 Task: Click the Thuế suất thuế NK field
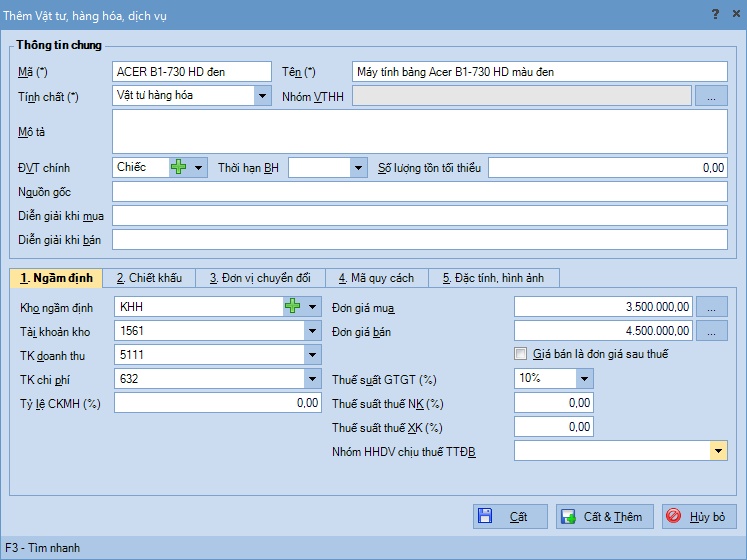[554, 403]
